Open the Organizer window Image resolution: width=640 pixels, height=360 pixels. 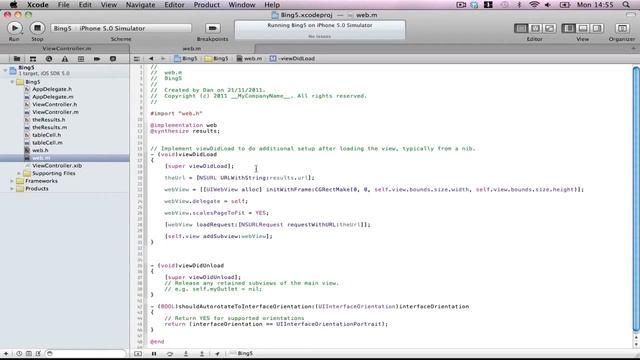(x=622, y=28)
